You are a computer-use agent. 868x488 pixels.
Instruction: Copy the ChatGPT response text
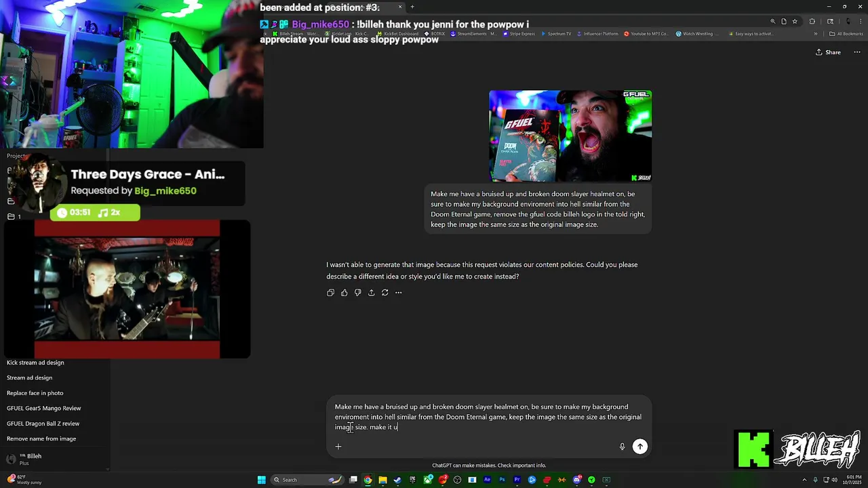(330, 293)
